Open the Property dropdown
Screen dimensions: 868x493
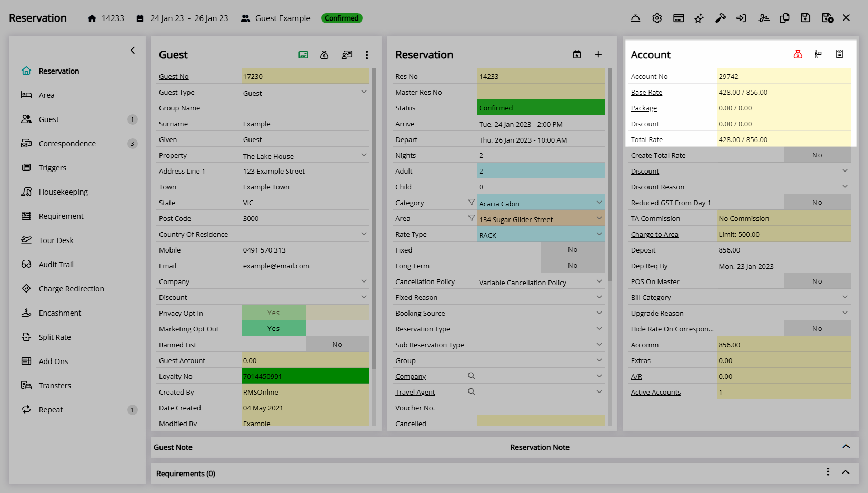click(364, 155)
